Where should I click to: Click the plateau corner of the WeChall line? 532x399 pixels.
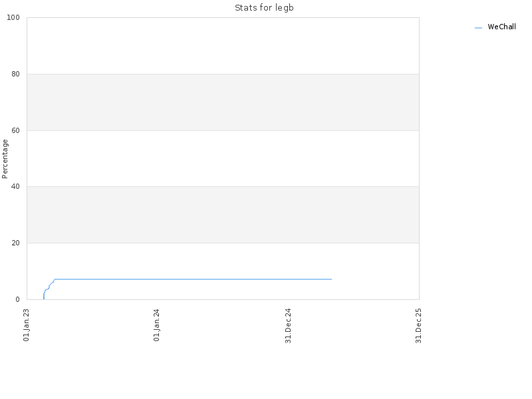[x=55, y=279]
